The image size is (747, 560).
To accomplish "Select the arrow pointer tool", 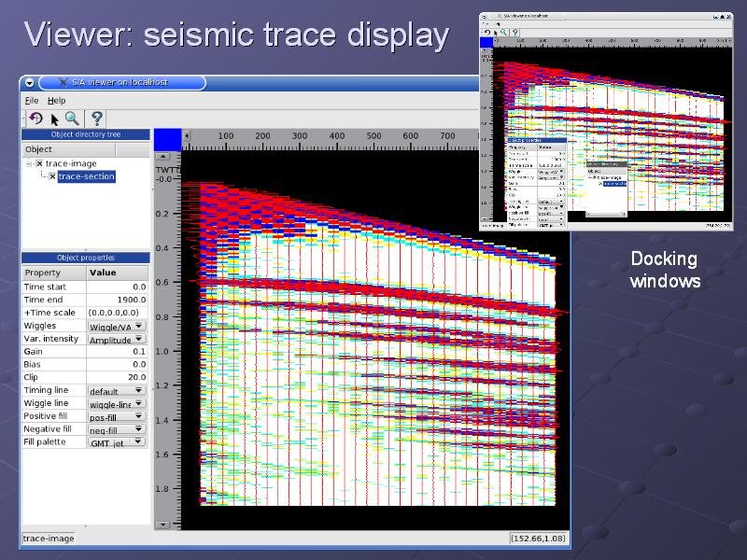I will (54, 119).
